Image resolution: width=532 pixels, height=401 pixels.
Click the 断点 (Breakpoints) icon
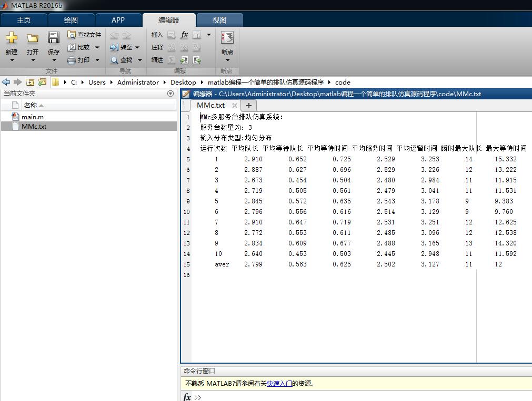pos(227,38)
